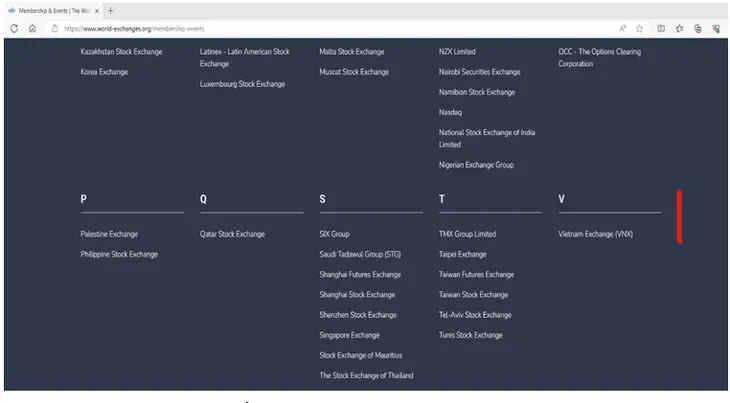Open Qatar Stock Exchange link
This screenshot has width=730, height=403.
click(232, 234)
